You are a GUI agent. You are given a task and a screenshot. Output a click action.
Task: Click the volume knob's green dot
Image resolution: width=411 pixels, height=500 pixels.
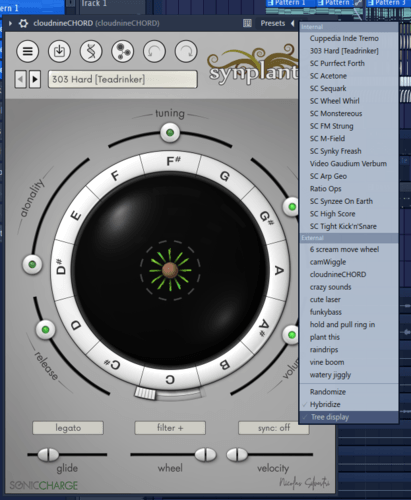[x=291, y=335]
